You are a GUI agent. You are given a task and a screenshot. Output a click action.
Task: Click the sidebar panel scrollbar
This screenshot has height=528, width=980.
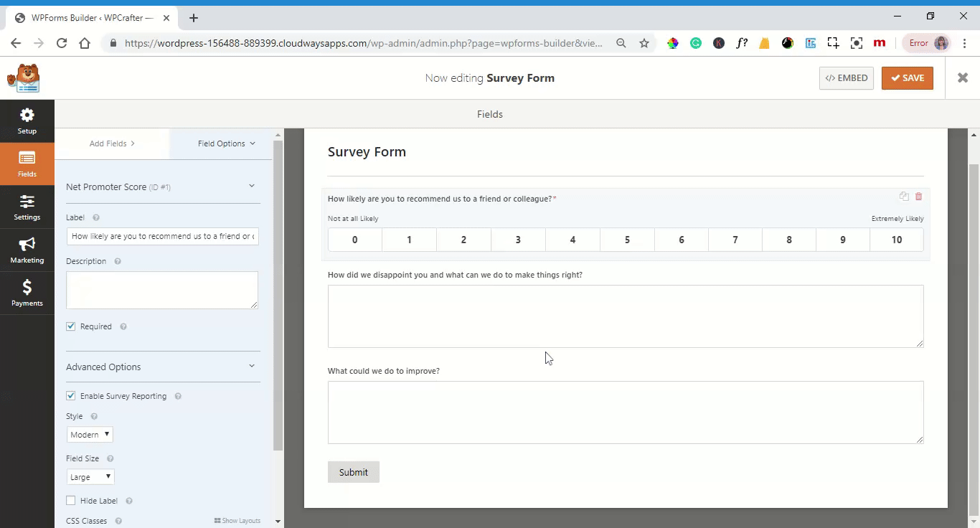point(278,296)
